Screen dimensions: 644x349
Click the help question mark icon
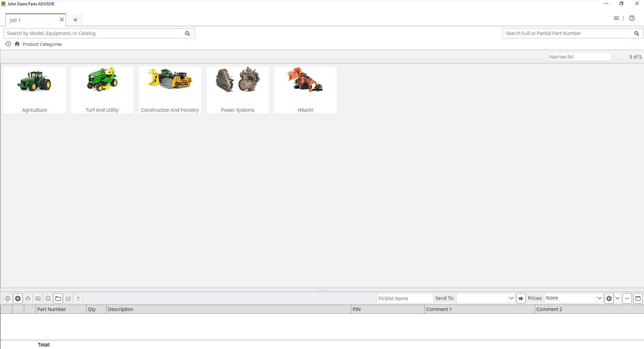(x=632, y=19)
